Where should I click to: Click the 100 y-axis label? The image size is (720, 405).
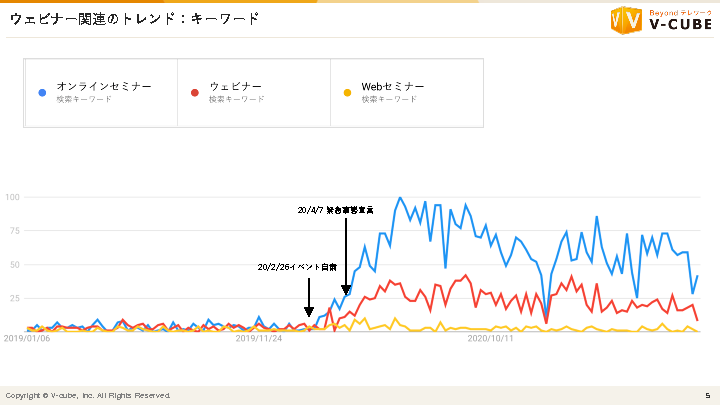coord(14,197)
